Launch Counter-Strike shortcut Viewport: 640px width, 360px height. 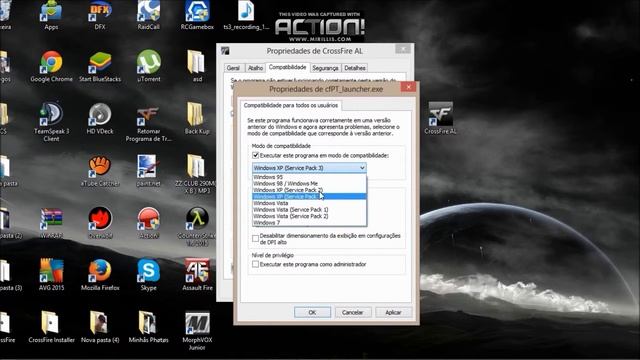197,226
